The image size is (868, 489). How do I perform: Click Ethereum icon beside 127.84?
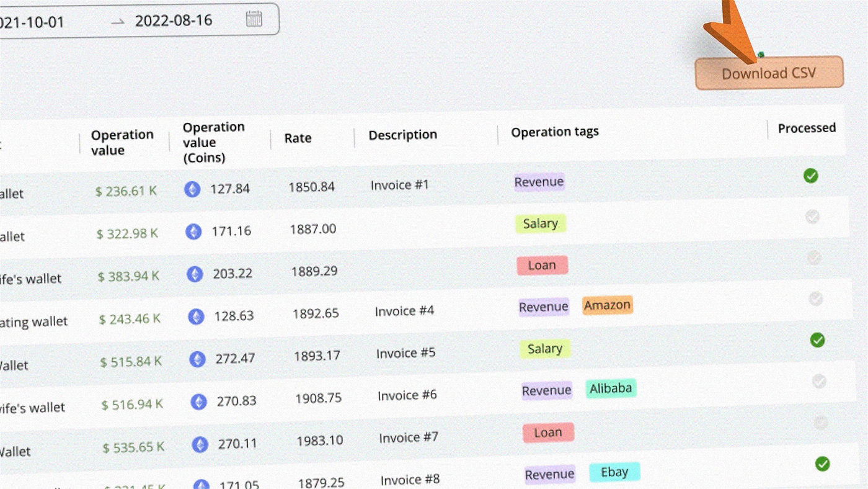[192, 189]
